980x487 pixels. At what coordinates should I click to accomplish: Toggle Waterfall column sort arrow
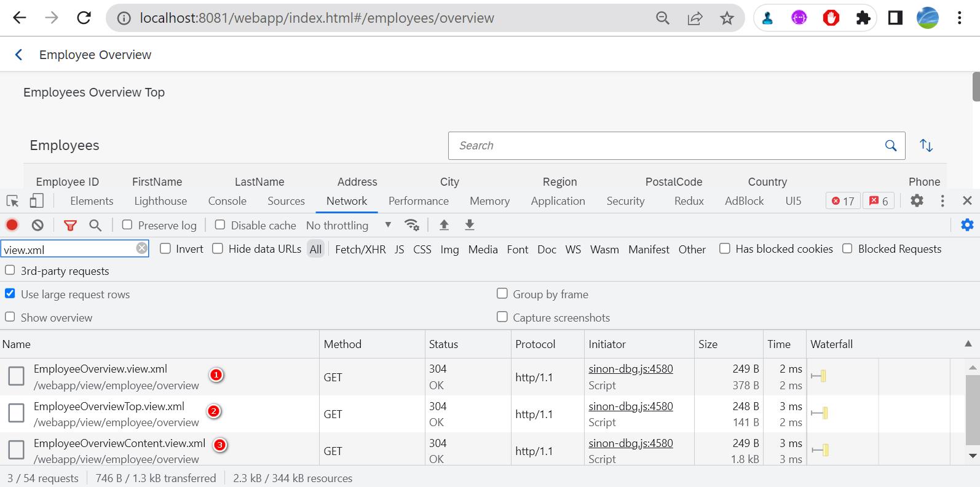[x=968, y=344]
